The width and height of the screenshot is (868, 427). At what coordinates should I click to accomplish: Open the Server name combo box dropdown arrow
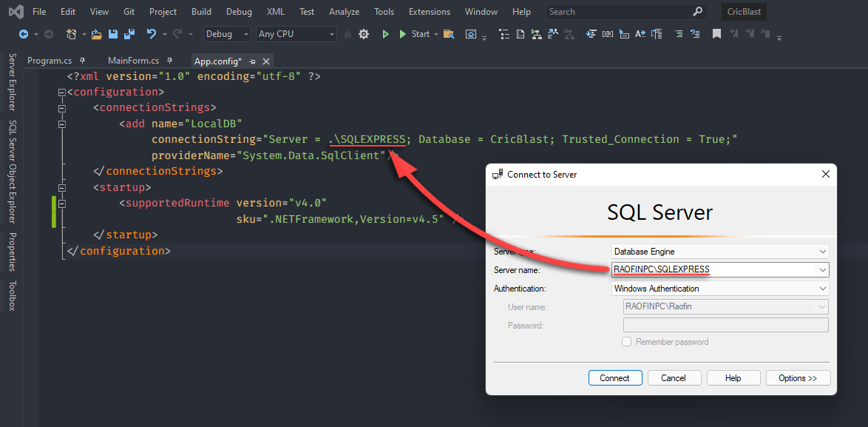[x=823, y=269]
